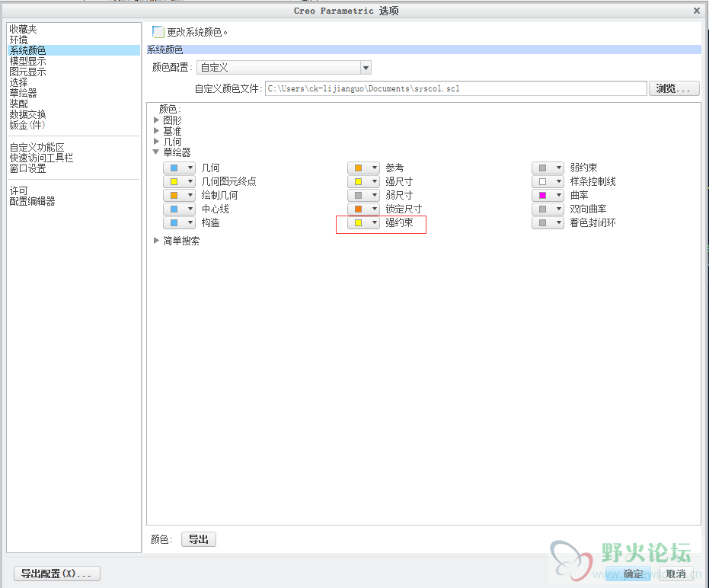Select 钣金(件) in the left list

coord(27,125)
